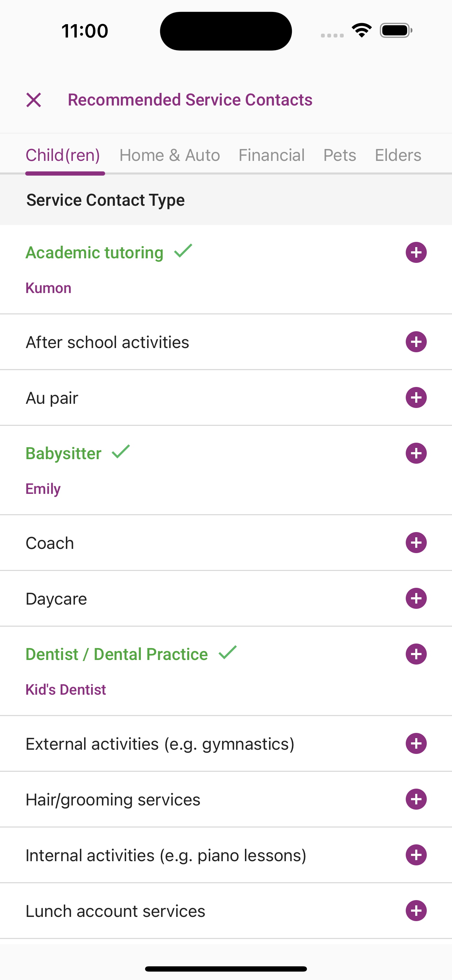This screenshot has height=980, width=452.
Task: Add an Au pair contact
Action: [x=416, y=397]
